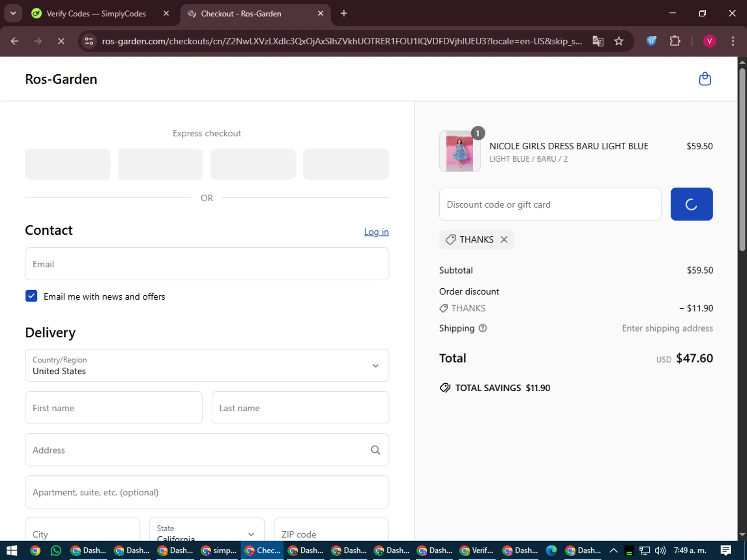Click the Discount code or gift card field

coord(550,204)
